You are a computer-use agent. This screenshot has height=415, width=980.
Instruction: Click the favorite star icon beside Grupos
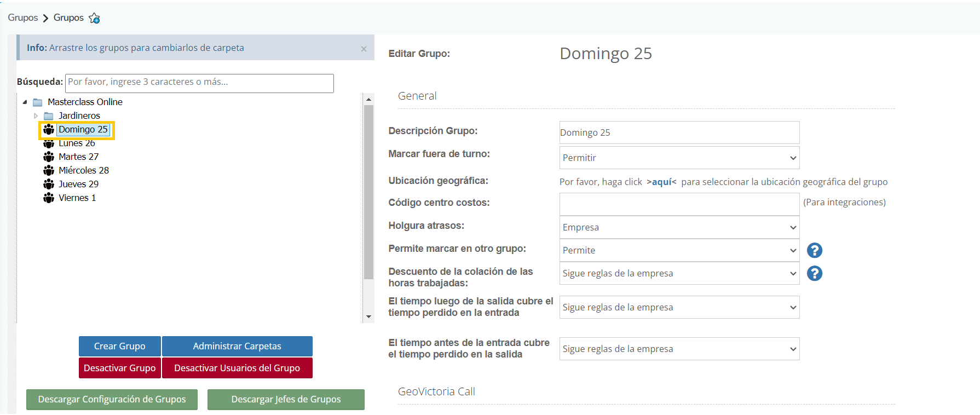pos(94,18)
